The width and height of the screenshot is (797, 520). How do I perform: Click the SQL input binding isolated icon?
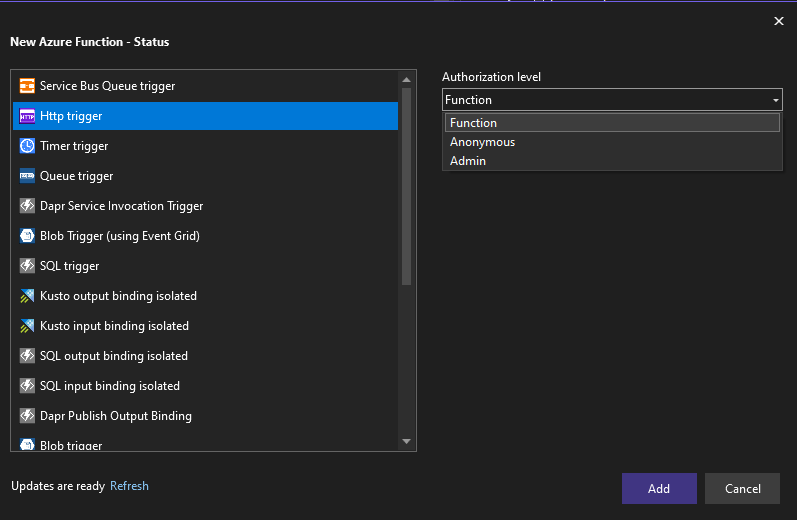pos(27,386)
